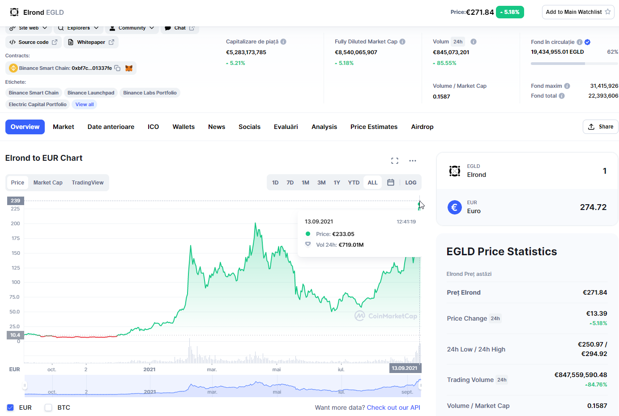Enable the BTC checkbox below the chart
Screen dimensions: 619x416
pos(48,407)
